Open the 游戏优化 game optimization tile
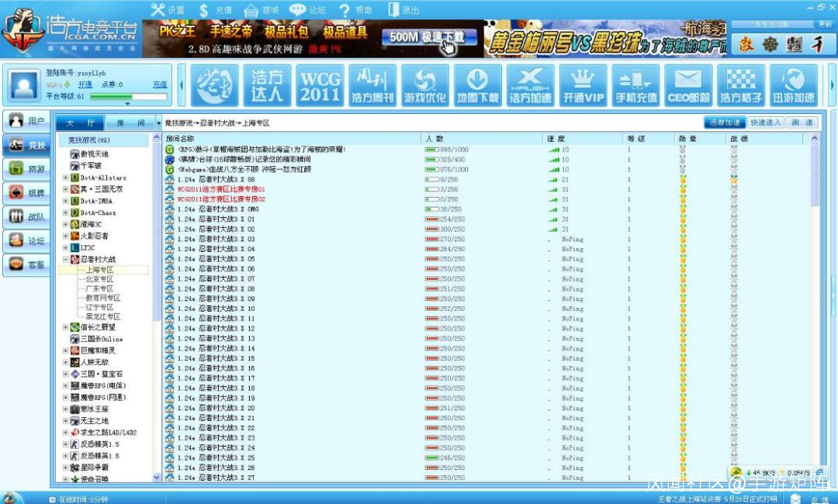The image size is (838, 504). tap(425, 85)
